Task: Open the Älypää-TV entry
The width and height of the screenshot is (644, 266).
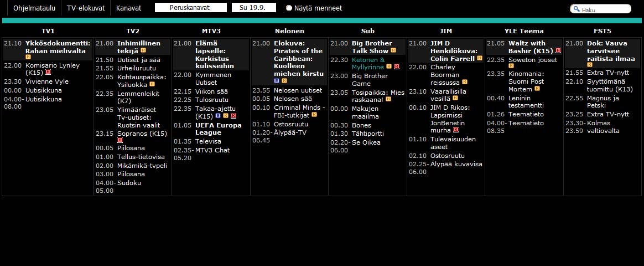Action: [x=290, y=132]
